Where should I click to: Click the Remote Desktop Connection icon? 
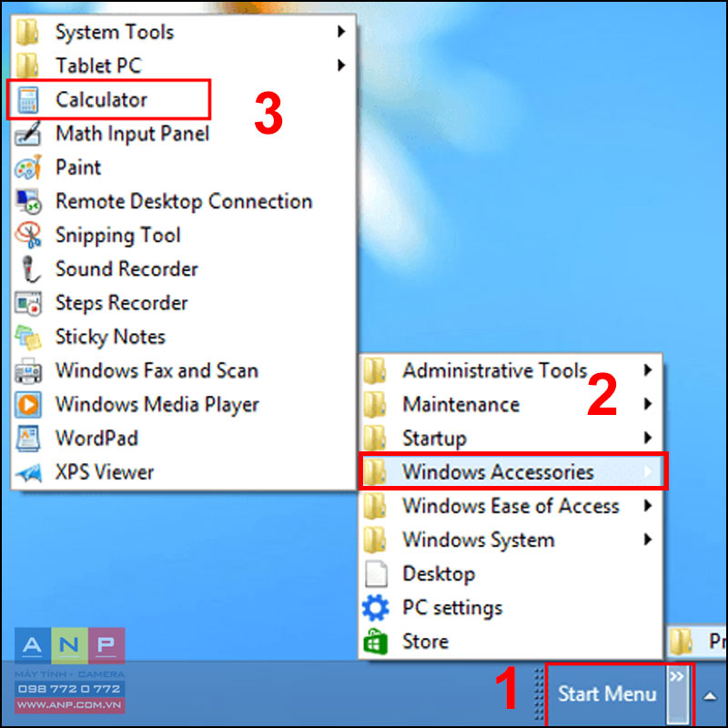click(x=29, y=201)
